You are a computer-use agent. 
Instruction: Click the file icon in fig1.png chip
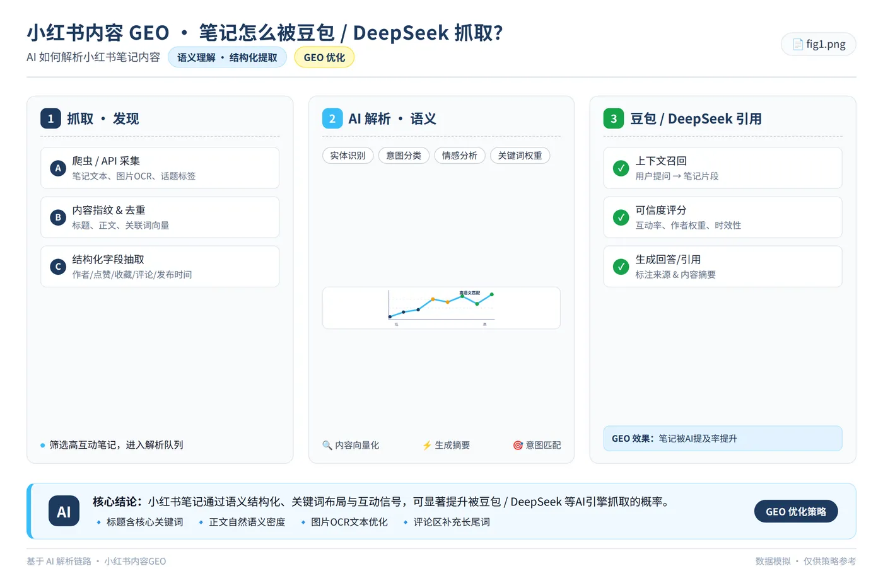[x=798, y=44]
